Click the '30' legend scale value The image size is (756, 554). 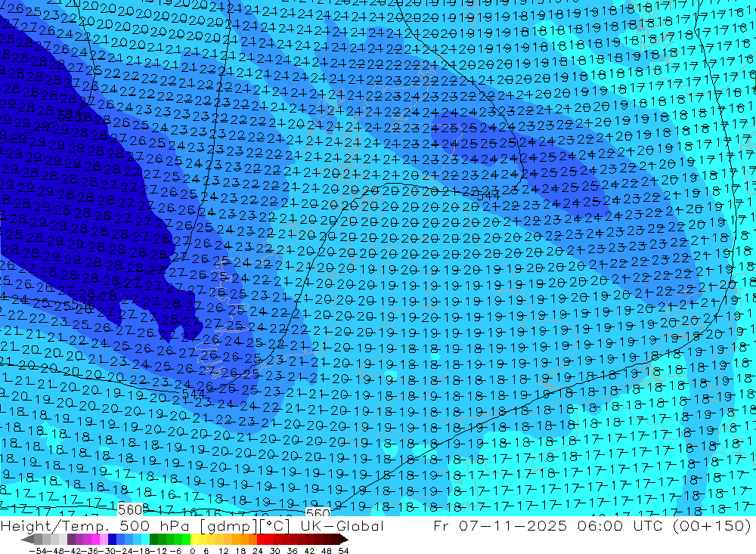275,551
